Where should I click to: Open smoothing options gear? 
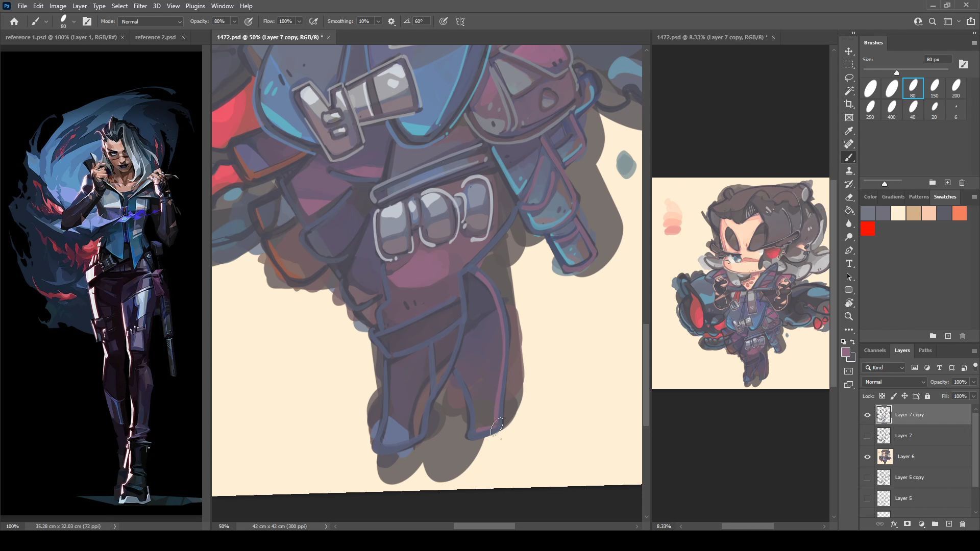[391, 21]
